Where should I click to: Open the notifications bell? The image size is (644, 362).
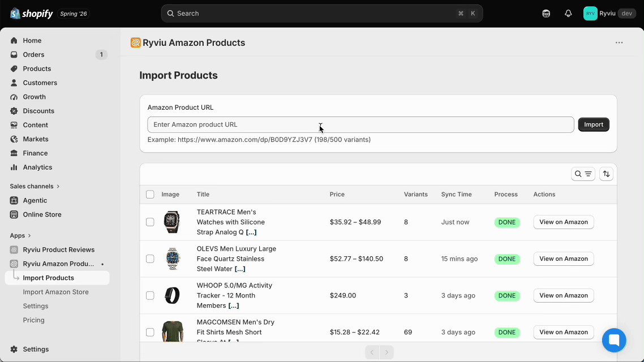(x=568, y=14)
